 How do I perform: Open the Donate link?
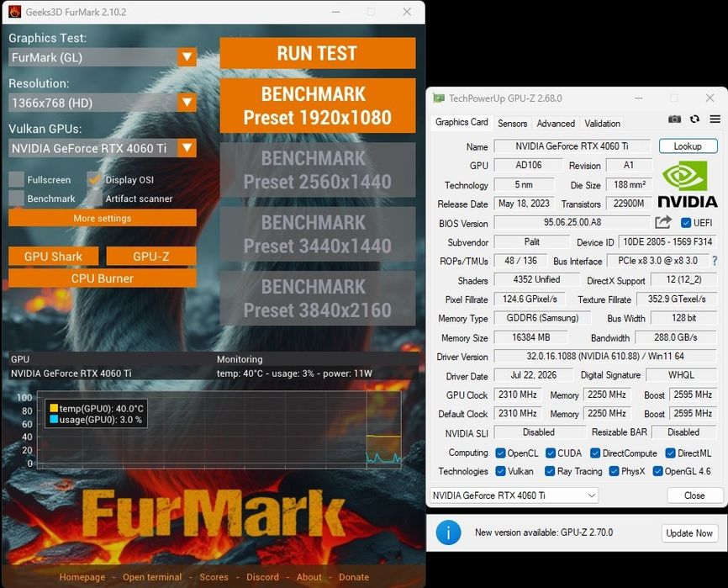pyautogui.click(x=354, y=577)
